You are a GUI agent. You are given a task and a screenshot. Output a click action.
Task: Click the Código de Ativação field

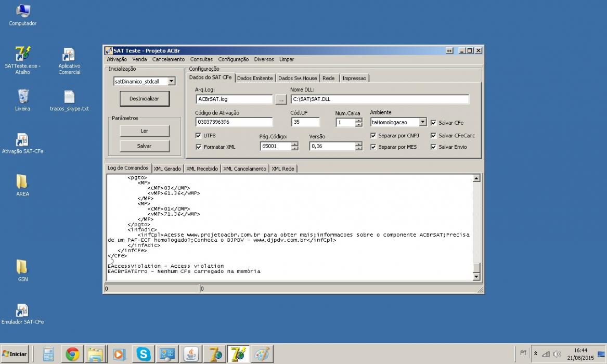point(234,122)
